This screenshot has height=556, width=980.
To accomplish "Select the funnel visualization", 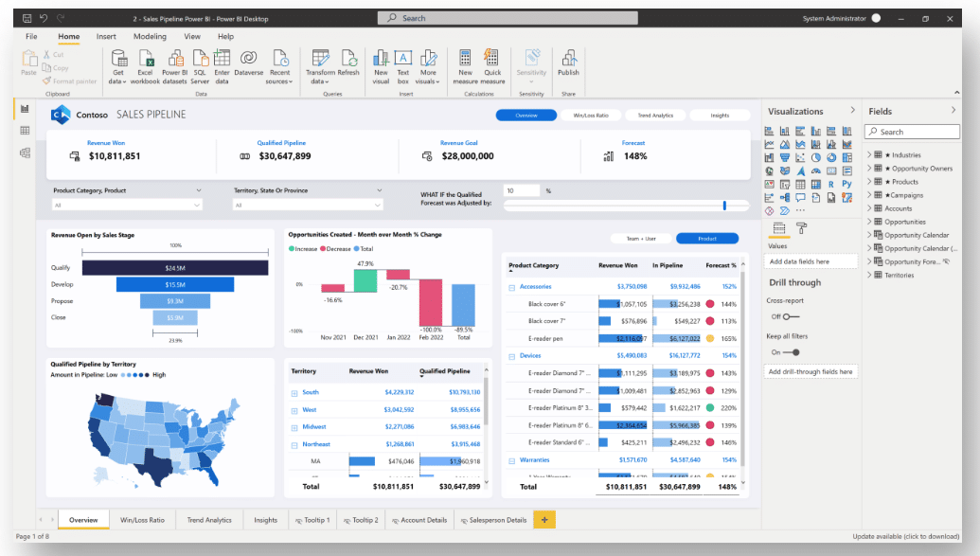I will [784, 157].
